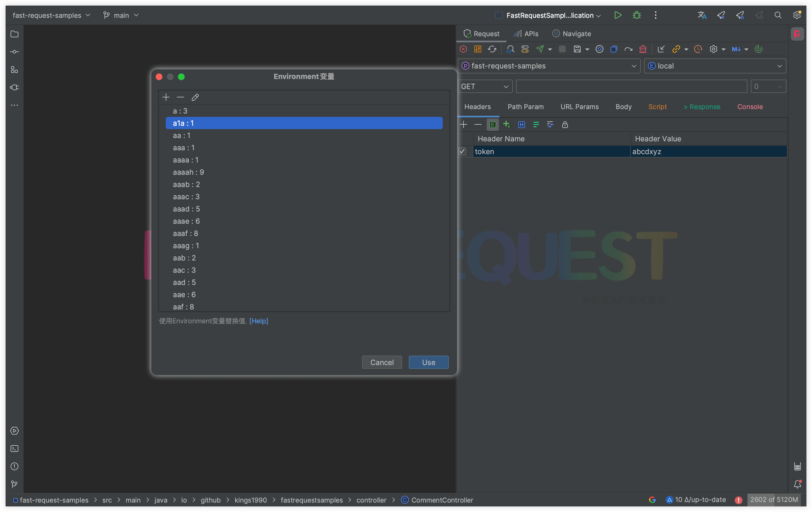Open the Terminal tool window from the left sidebar
Screen dimensions: 812x512
point(14,449)
